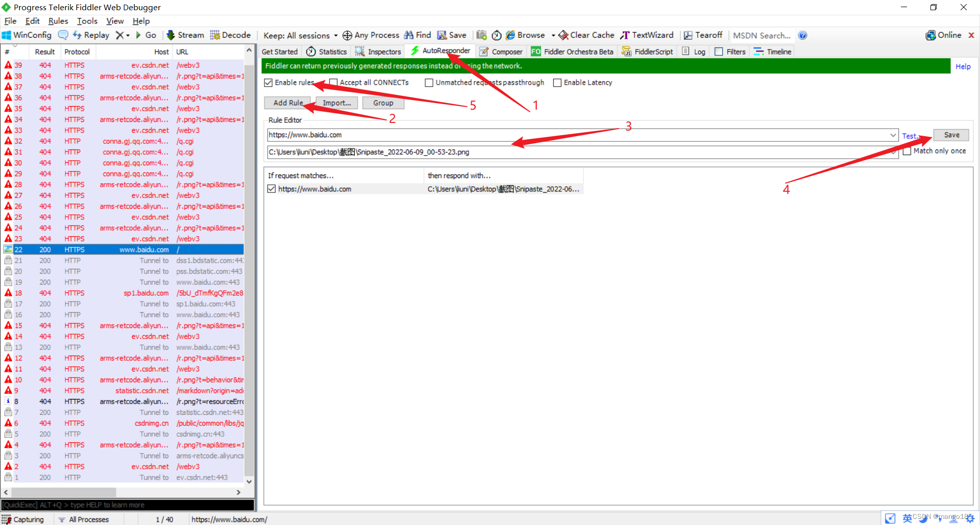Click the camera screenshot toolbar icon

click(x=481, y=35)
